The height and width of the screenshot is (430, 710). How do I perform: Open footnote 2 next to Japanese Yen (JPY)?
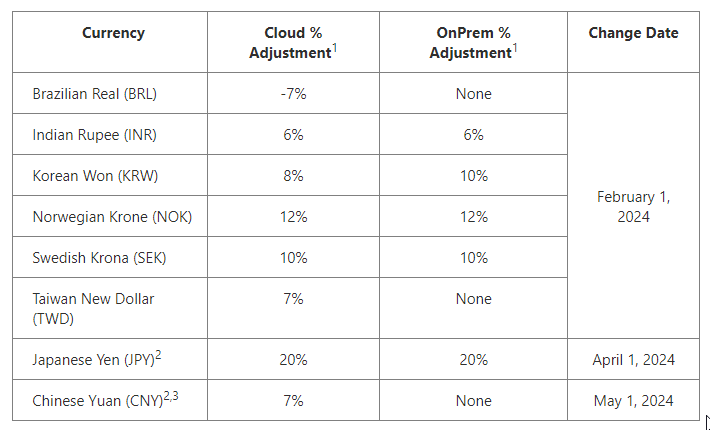159,354
